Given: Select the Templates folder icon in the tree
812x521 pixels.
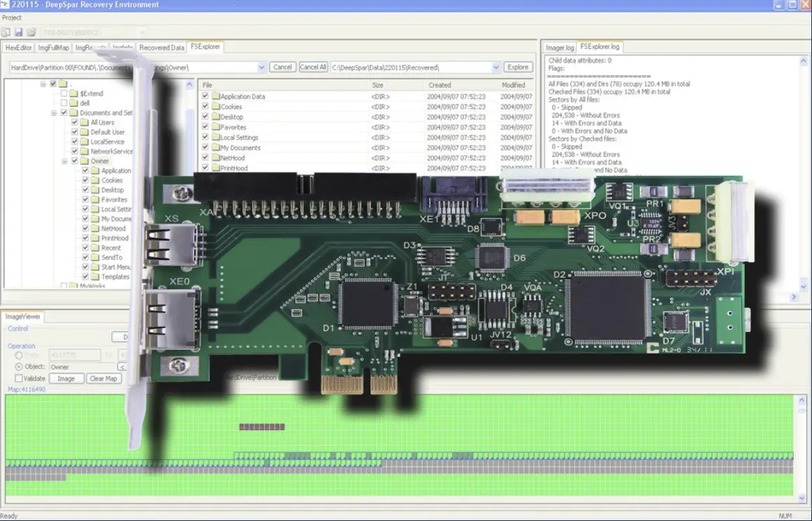Looking at the screenshot, I should point(96,277).
